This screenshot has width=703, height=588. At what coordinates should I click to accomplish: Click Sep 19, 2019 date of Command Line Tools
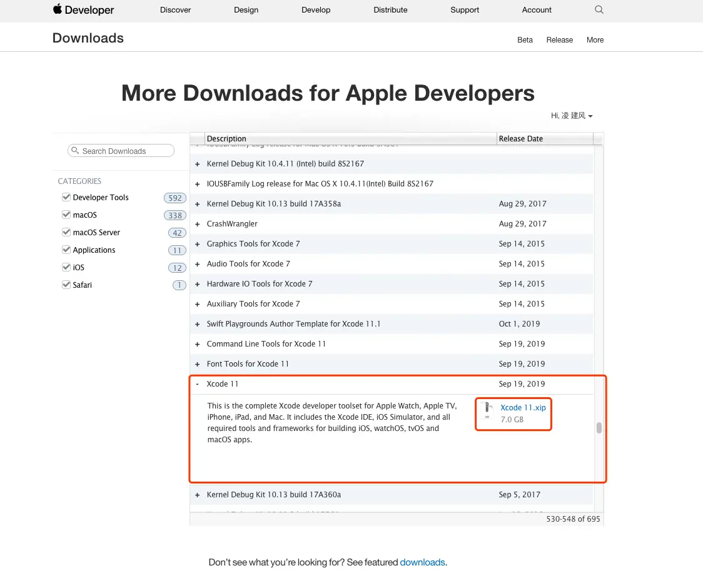tap(522, 343)
